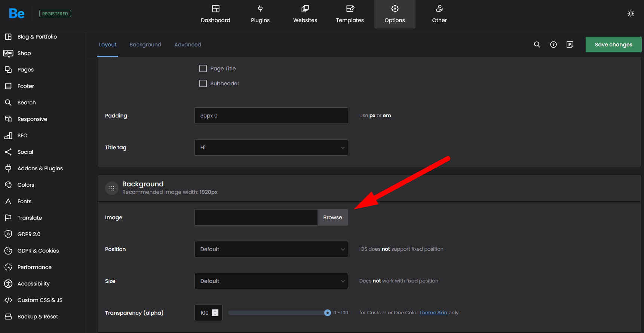The image size is (644, 333).
Task: Switch to the Advanced tab
Action: coord(188,45)
